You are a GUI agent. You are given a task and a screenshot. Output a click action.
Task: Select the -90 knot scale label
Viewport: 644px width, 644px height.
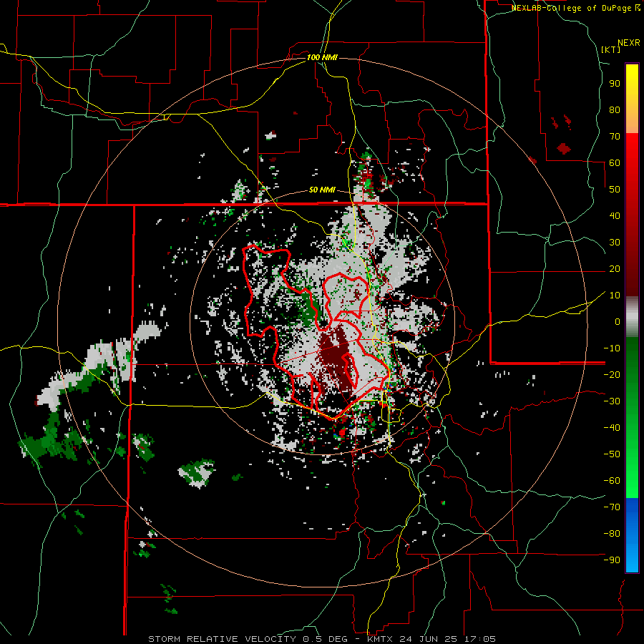(612, 560)
